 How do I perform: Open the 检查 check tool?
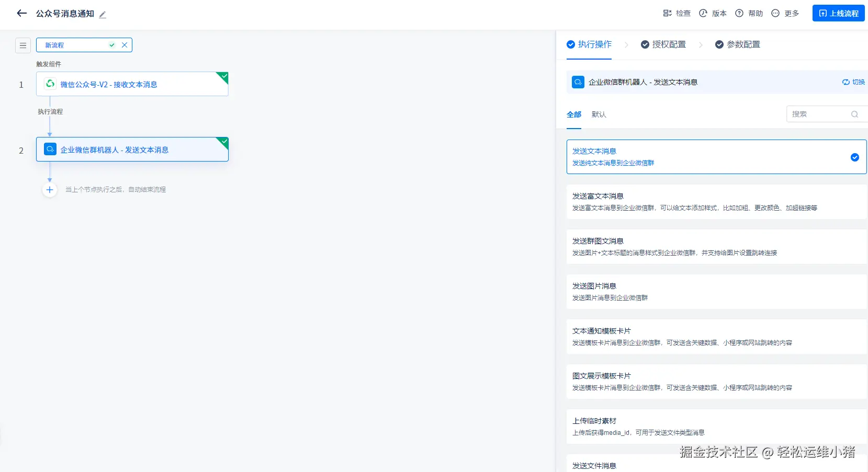(677, 14)
